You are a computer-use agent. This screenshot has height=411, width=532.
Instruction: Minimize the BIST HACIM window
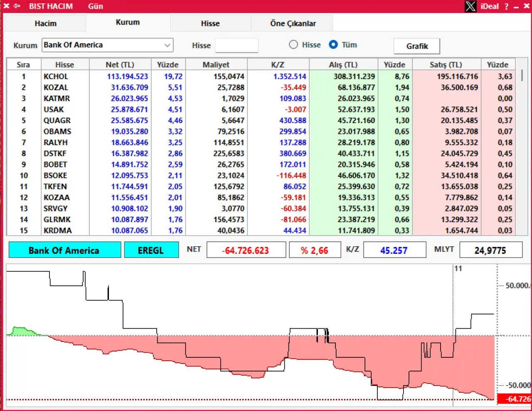point(516,7)
